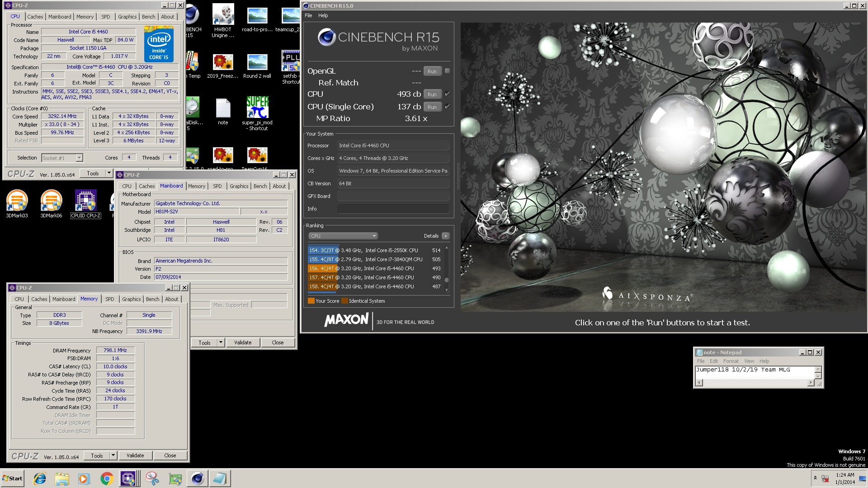Open the road-to-pro image file icon
Screen dimensions: 868x488
pos(257,20)
